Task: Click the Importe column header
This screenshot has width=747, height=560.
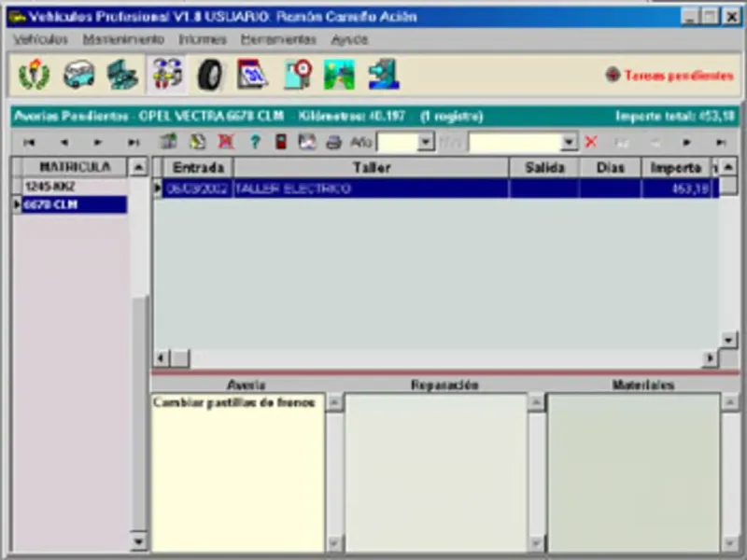Action: pos(675,168)
